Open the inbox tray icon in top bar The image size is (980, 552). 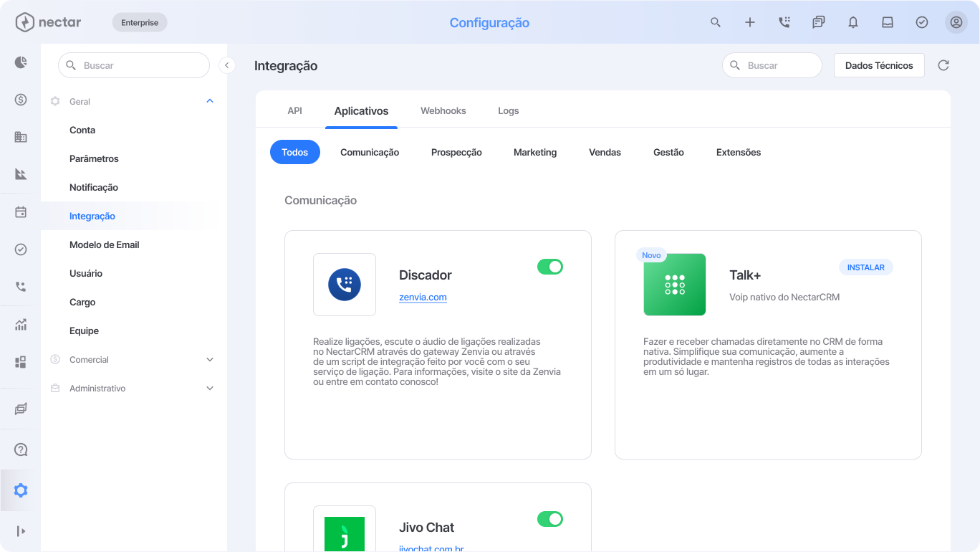click(888, 22)
